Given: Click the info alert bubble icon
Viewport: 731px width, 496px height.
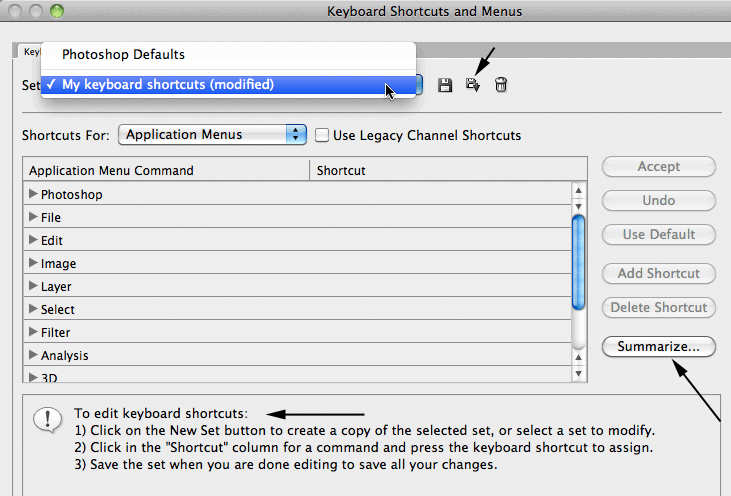Looking at the screenshot, I should coord(47,420).
